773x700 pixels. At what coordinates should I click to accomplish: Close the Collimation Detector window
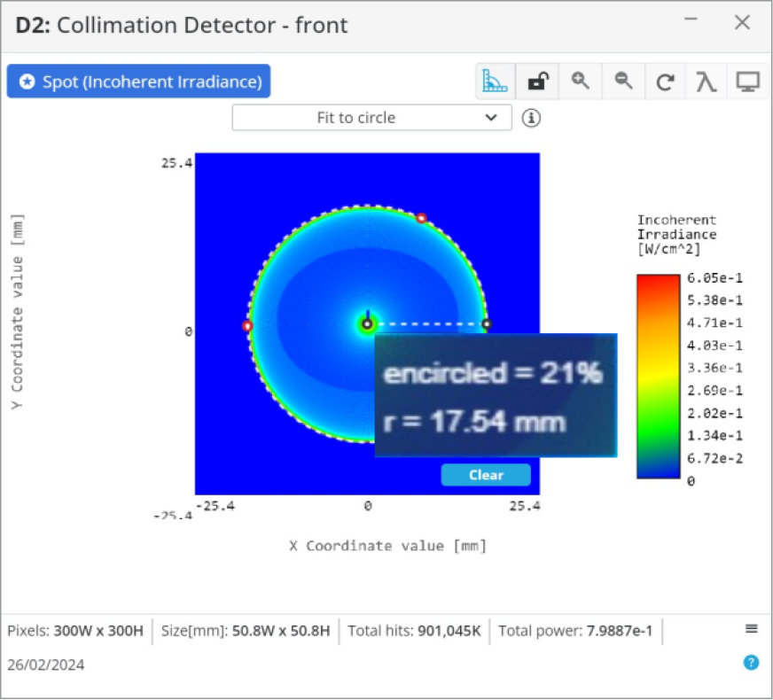[x=742, y=23]
